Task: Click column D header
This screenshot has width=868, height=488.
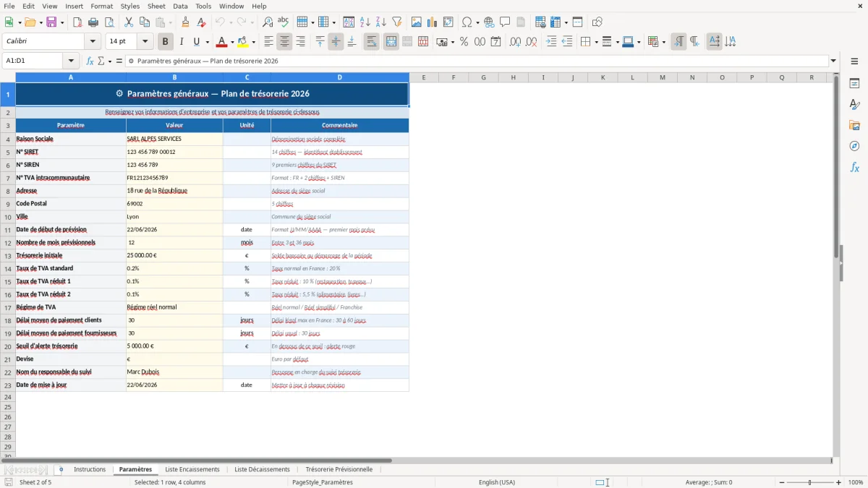Action: [x=340, y=77]
